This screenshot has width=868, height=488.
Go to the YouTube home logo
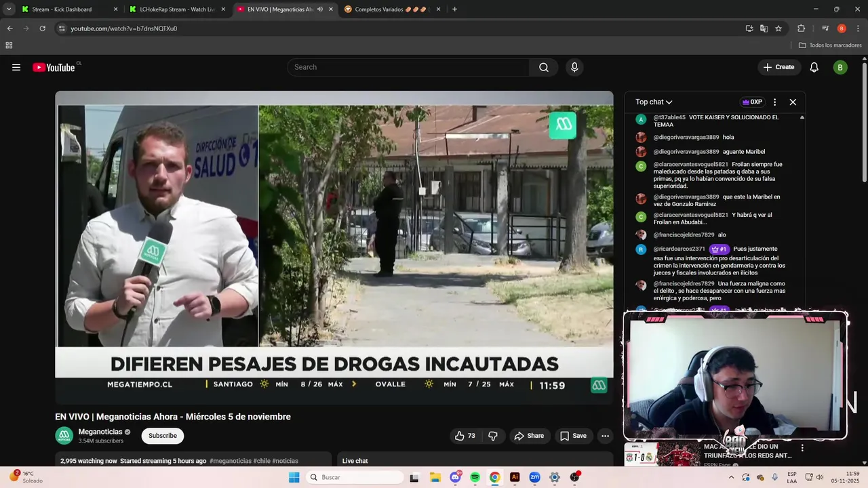pos(54,67)
